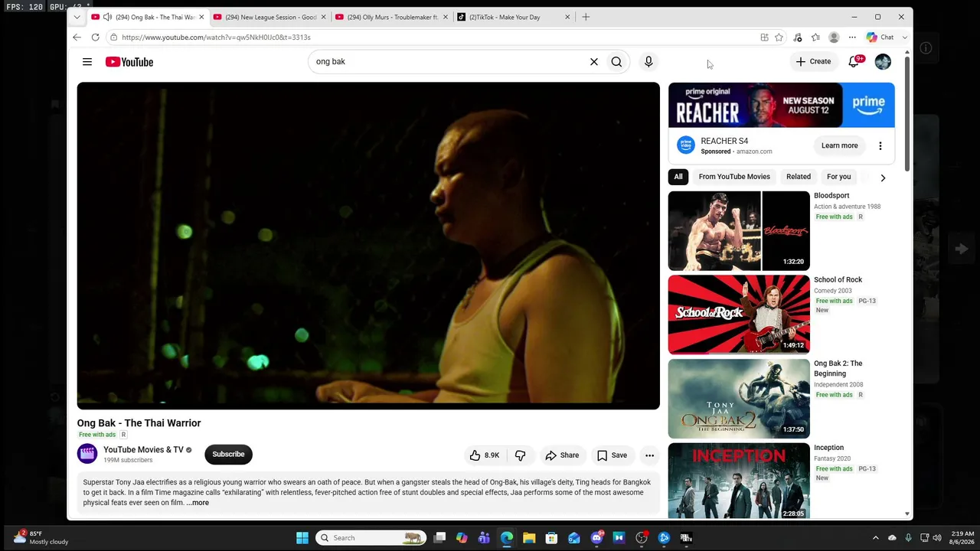Select the 'All' filter chip
980x551 pixels.
click(678, 177)
